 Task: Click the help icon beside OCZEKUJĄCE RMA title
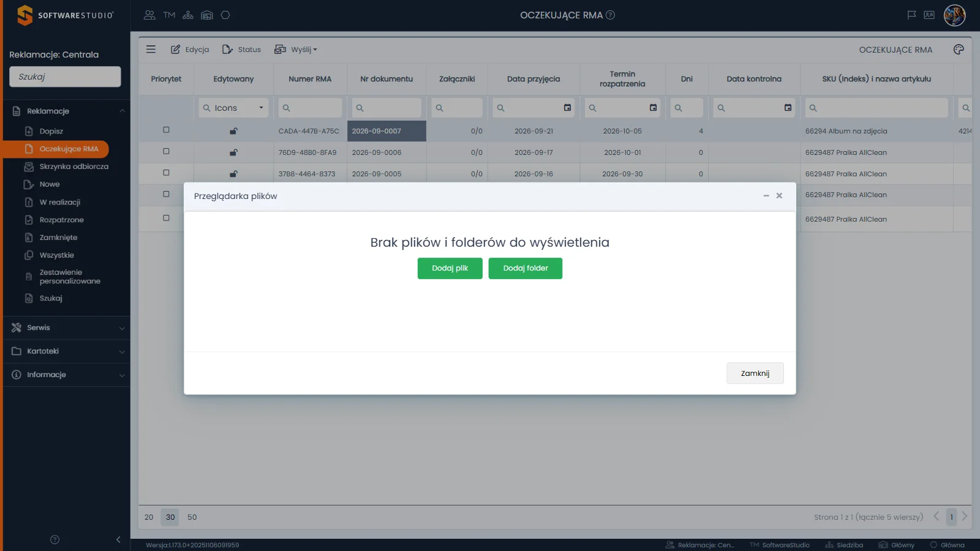pyautogui.click(x=611, y=15)
